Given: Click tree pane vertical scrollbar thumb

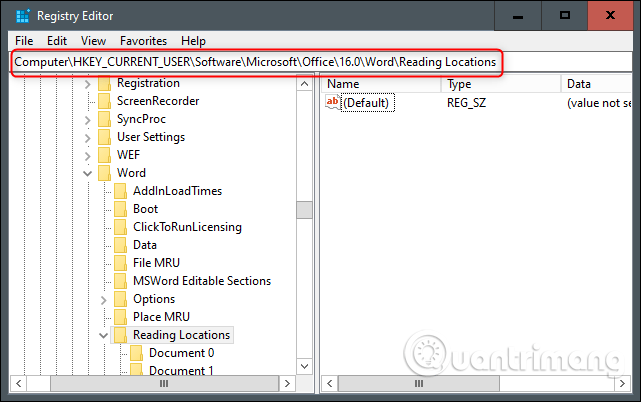Looking at the screenshot, I should 304,210.
